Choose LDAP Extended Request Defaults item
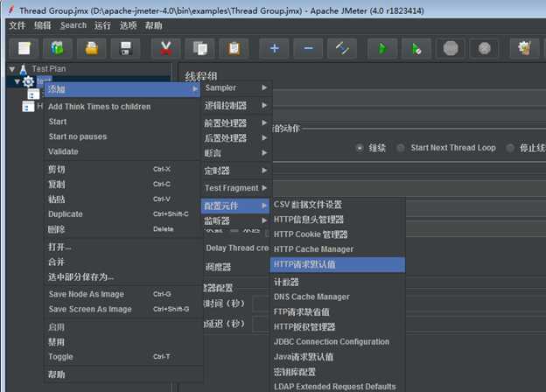The height and width of the screenshot is (392, 546). 338,387
